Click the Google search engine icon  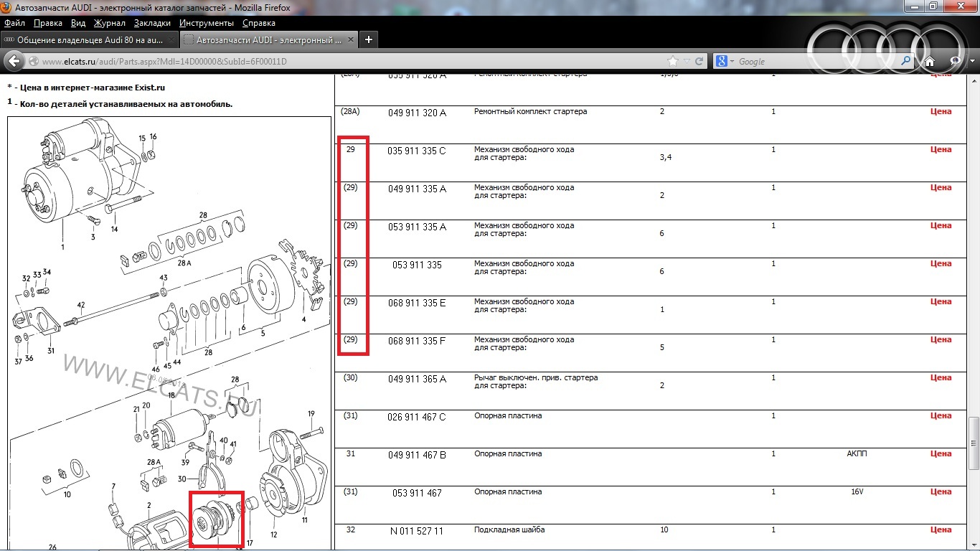722,62
